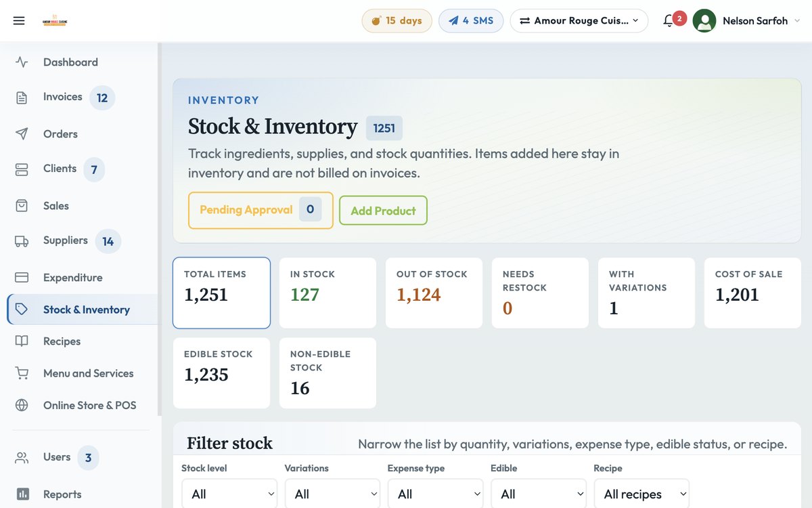The width and height of the screenshot is (812, 508).
Task: Open Menu and Services in sidebar
Action: 89,373
